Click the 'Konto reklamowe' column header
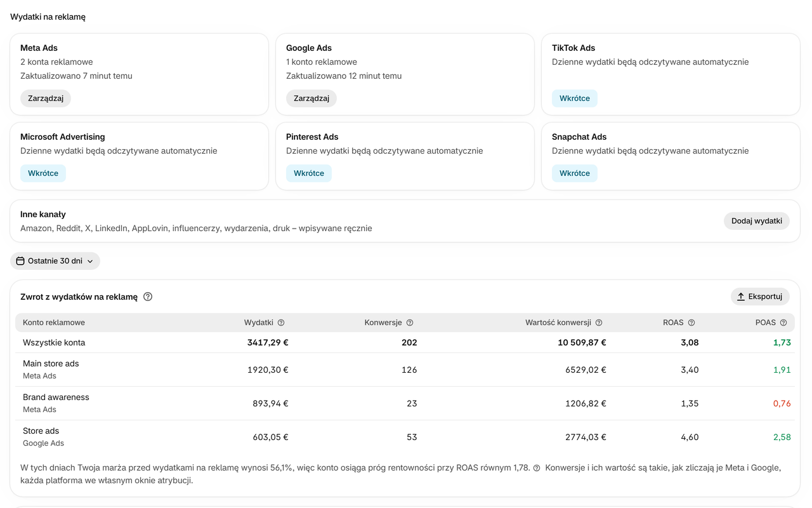The width and height of the screenshot is (812, 508). [54, 323]
